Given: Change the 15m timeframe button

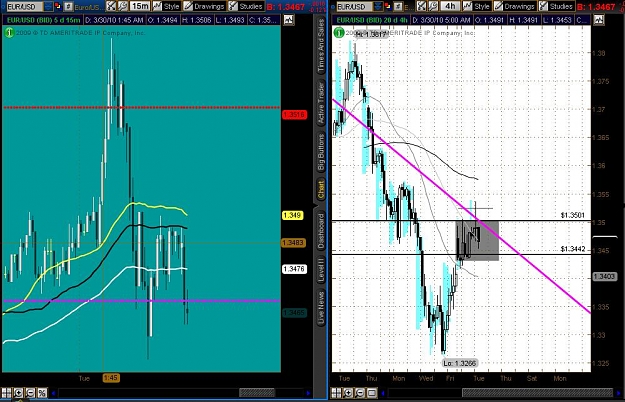Looking at the screenshot, I should tap(140, 6).
